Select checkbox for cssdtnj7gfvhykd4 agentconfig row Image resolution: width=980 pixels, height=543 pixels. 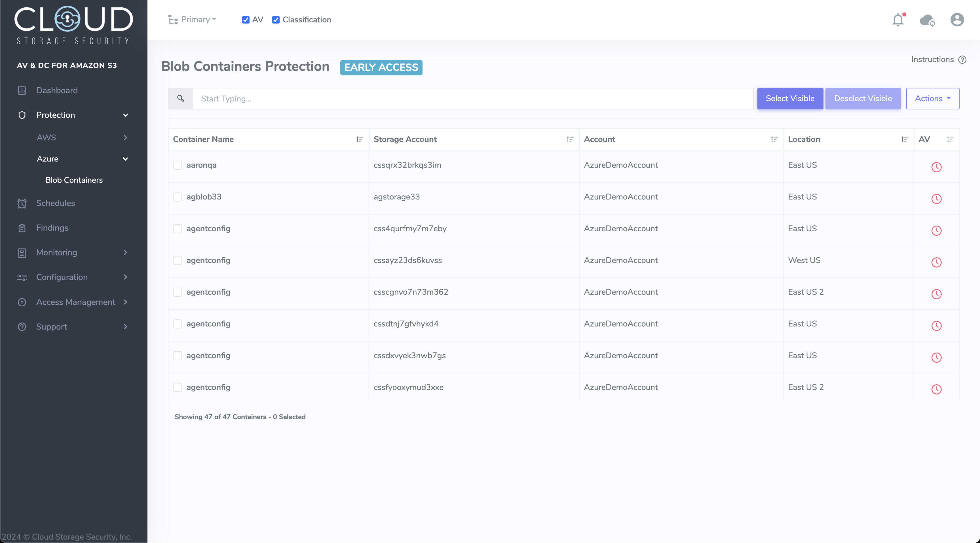click(177, 324)
